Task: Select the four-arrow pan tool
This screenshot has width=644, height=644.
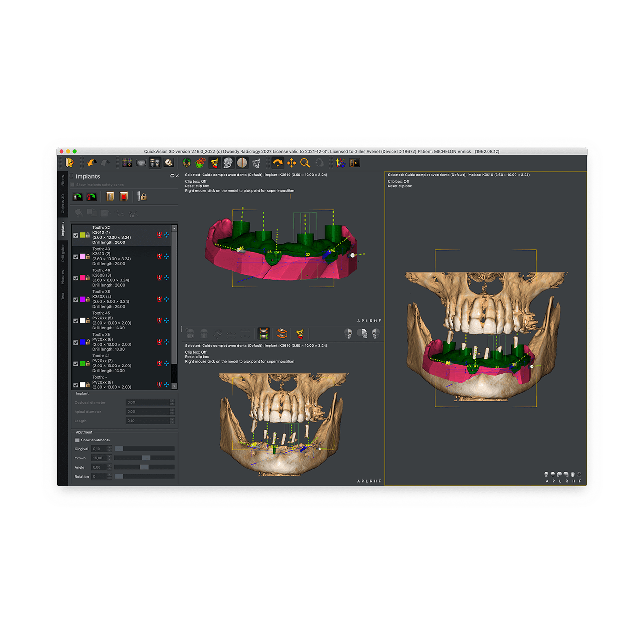Action: pyautogui.click(x=291, y=163)
